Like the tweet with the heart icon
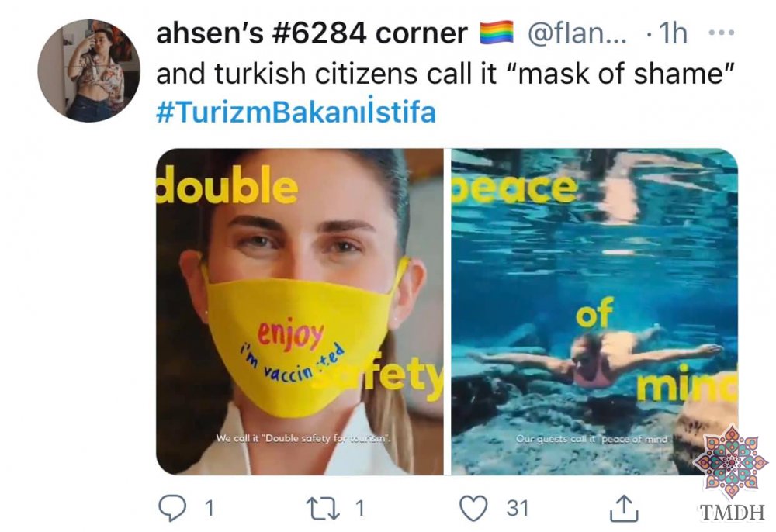Image resolution: width=776 pixels, height=532 pixels. [x=473, y=508]
